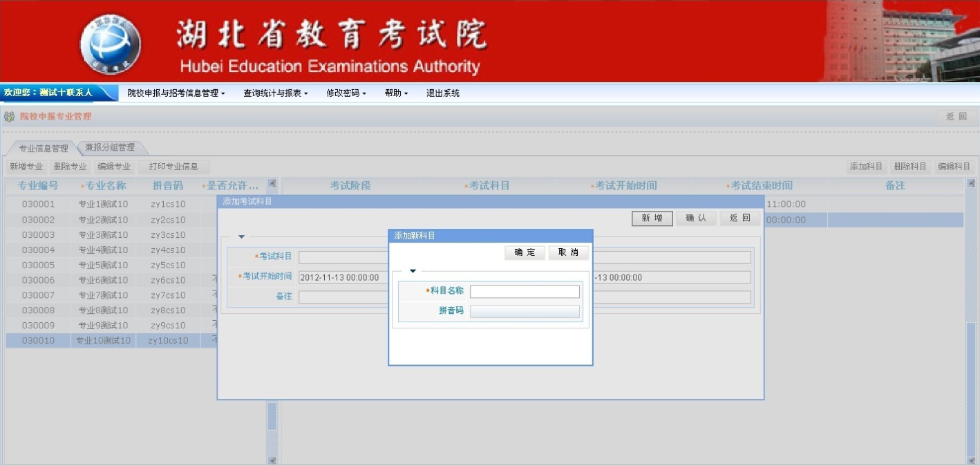Expand the 查询统计与报表 dropdown menu
Image resolution: width=980 pixels, height=466 pixels.
[275, 93]
